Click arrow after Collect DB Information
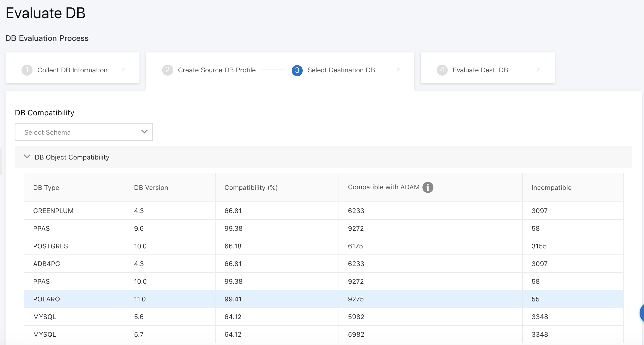Screen dimensions: 644x345 [124, 70]
